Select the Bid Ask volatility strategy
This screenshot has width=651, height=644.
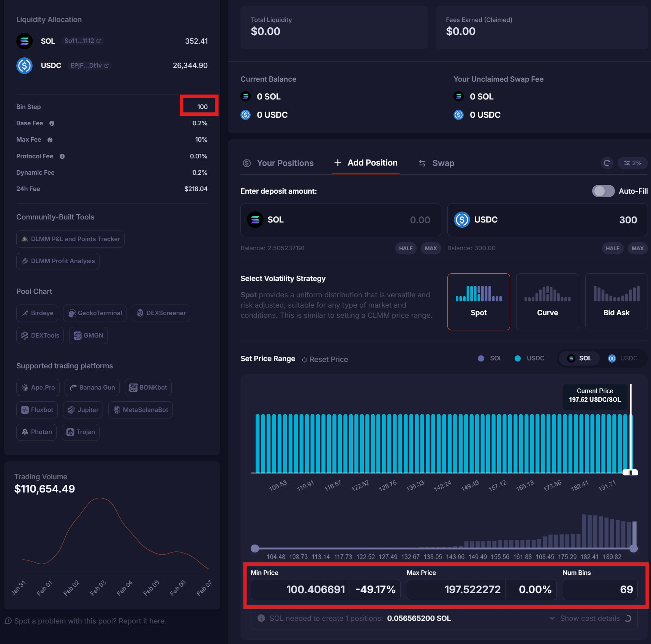click(616, 302)
